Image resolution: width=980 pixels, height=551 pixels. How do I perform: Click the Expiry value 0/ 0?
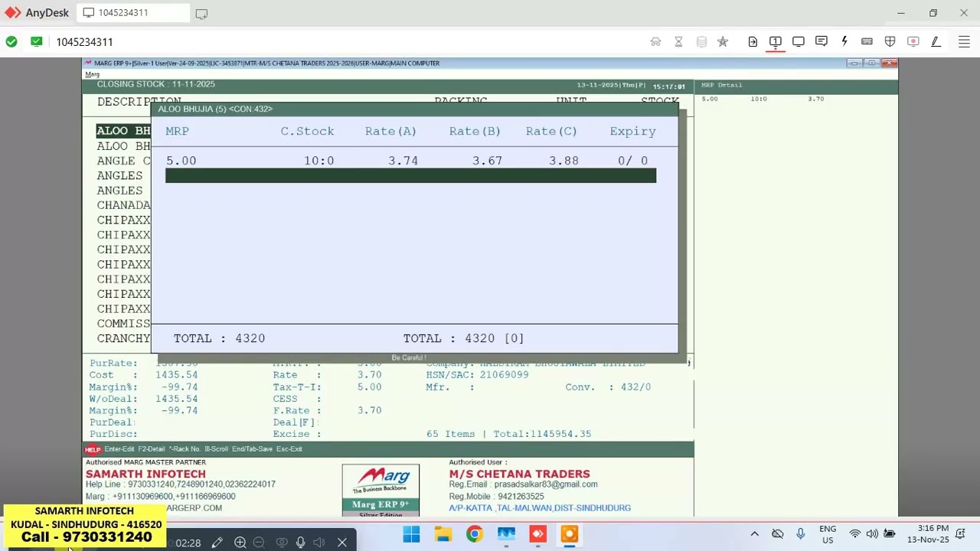pyautogui.click(x=632, y=161)
